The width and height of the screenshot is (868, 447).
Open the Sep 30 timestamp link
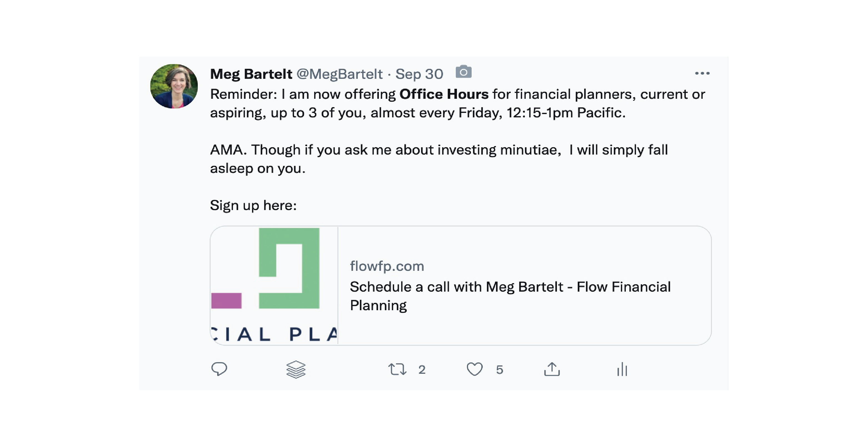[419, 74]
